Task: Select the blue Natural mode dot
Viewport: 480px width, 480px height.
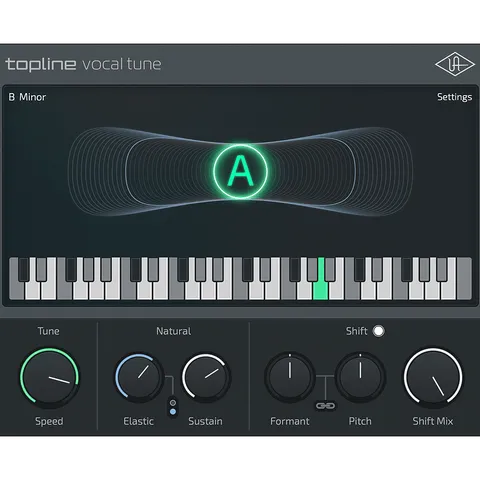Action: (173, 412)
